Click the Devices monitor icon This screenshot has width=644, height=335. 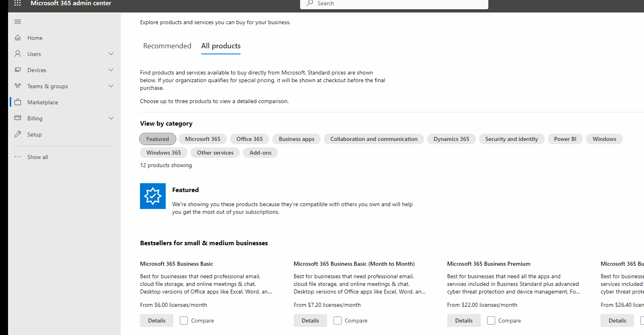point(18,70)
